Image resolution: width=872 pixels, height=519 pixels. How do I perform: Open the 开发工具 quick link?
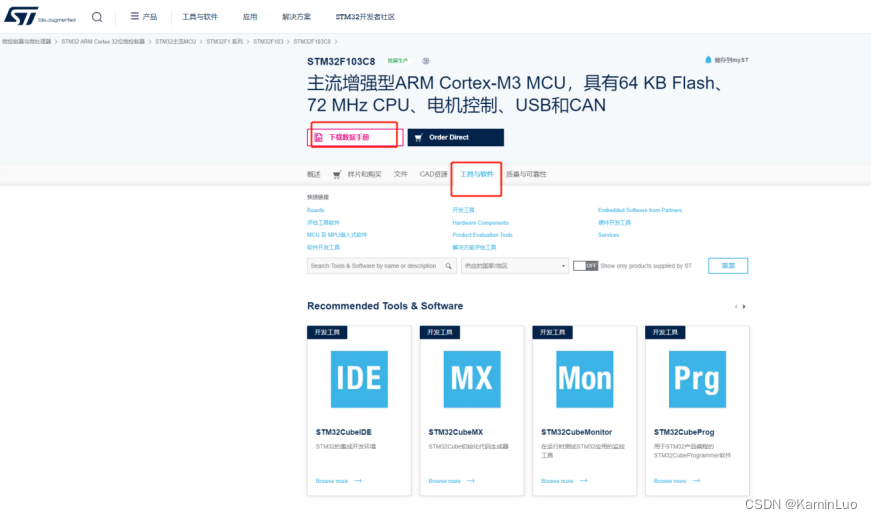[463, 210]
